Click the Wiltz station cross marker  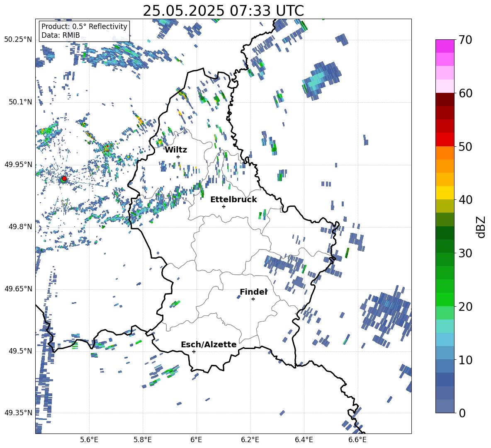click(178, 157)
